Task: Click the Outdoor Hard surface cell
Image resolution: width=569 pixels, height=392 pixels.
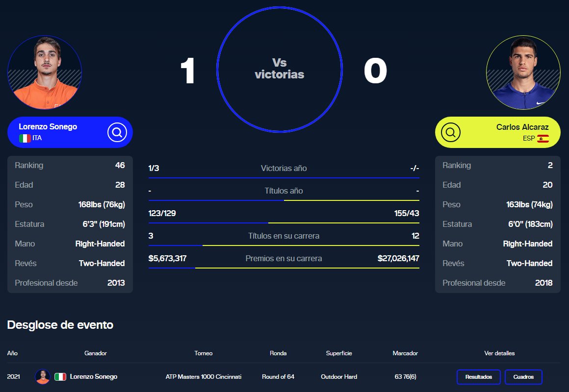Action: (339, 376)
